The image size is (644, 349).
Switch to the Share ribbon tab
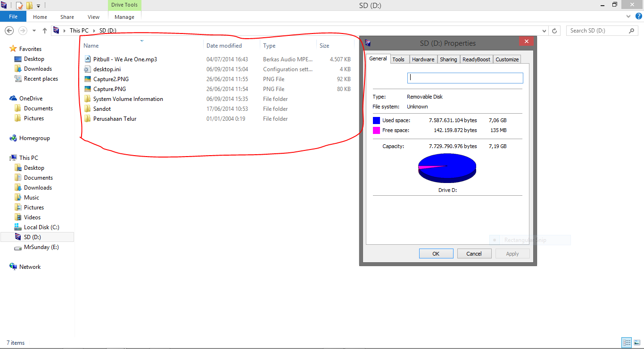coord(67,17)
